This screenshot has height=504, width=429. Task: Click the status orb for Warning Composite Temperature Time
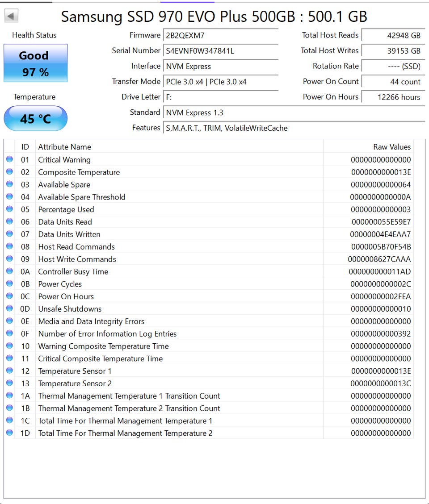pyautogui.click(x=10, y=346)
